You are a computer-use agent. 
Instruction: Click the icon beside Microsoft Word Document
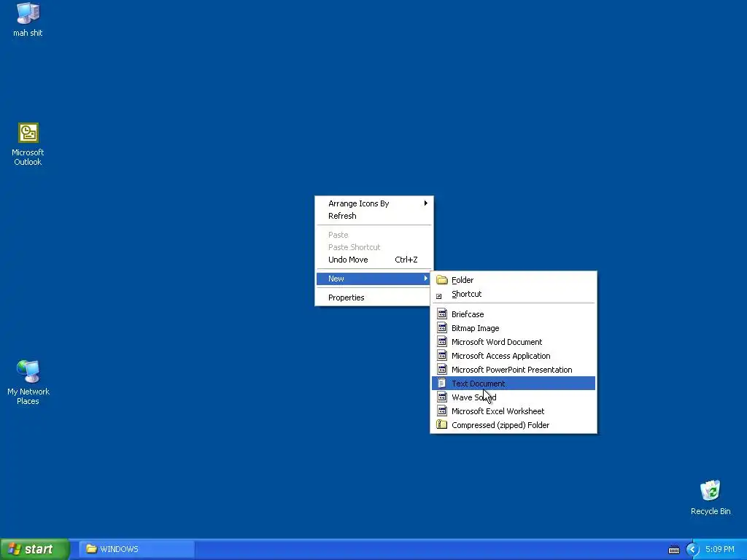click(442, 342)
